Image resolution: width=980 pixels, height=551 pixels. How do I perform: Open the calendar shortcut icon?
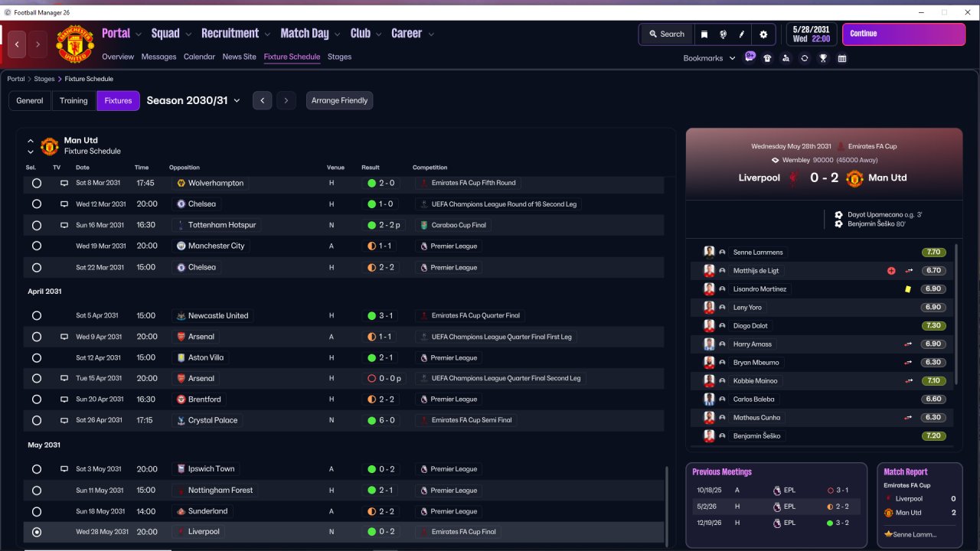(x=842, y=58)
